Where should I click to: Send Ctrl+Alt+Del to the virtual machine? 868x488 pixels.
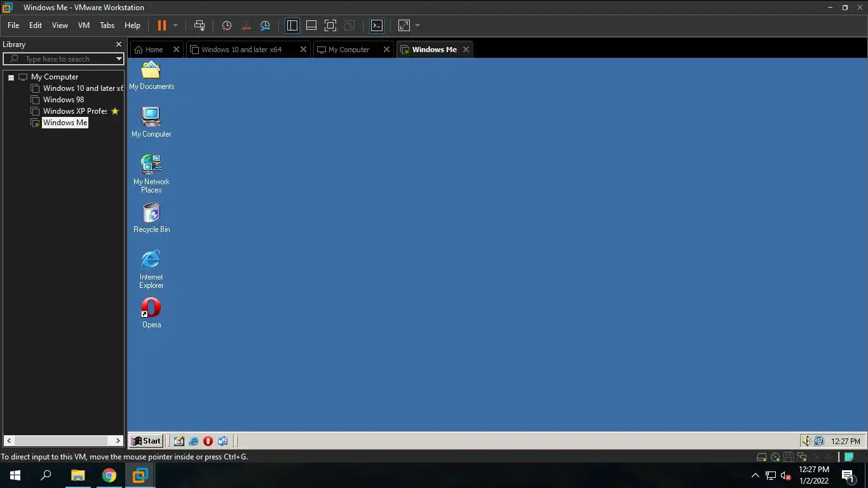tap(200, 25)
